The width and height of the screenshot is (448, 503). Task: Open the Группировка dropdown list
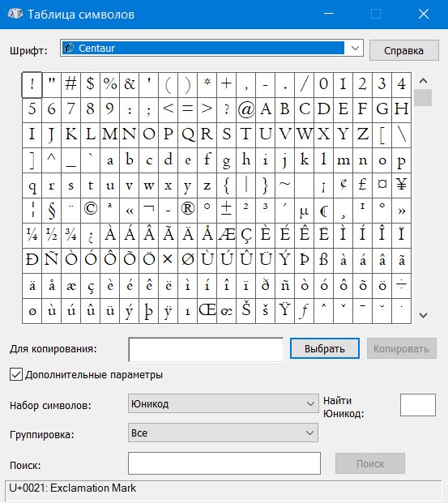click(223, 433)
